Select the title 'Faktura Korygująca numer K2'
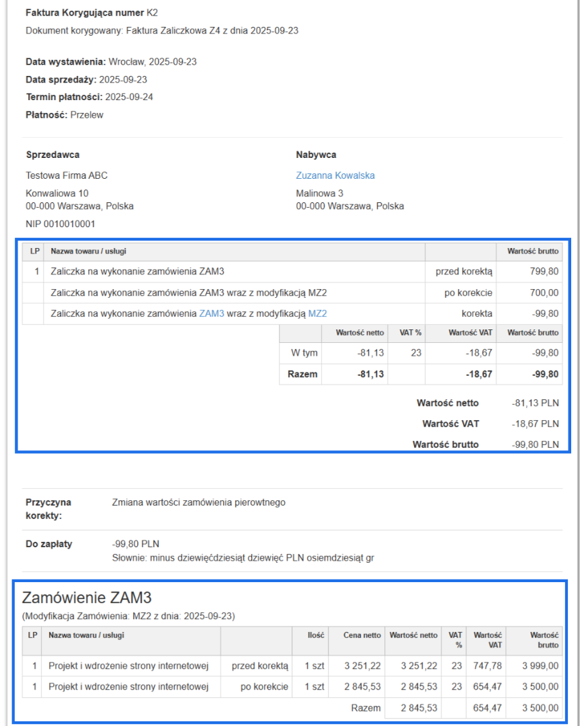Image resolution: width=588 pixels, height=726 pixels. click(91, 13)
